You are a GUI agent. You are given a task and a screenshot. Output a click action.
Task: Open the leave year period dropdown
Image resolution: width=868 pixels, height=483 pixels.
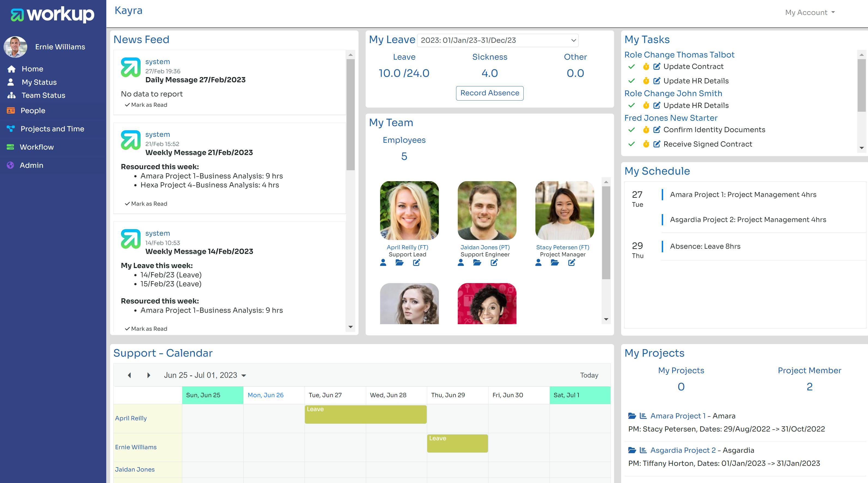[x=498, y=40]
